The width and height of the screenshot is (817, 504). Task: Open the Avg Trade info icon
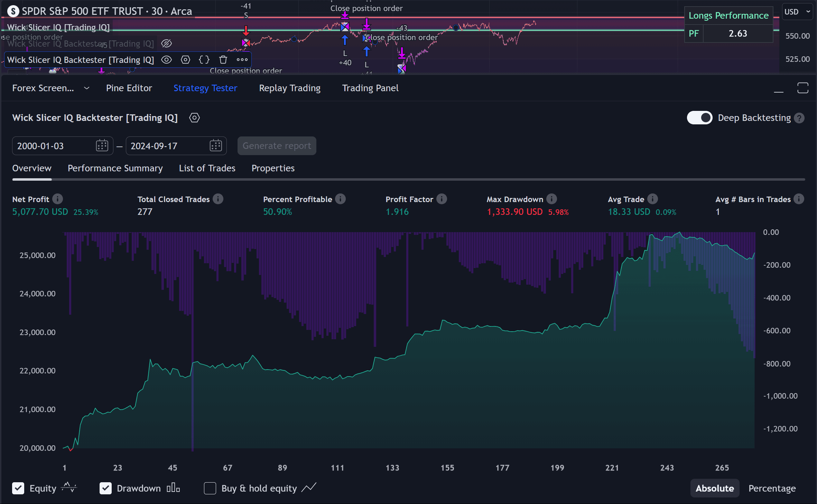[x=652, y=199]
